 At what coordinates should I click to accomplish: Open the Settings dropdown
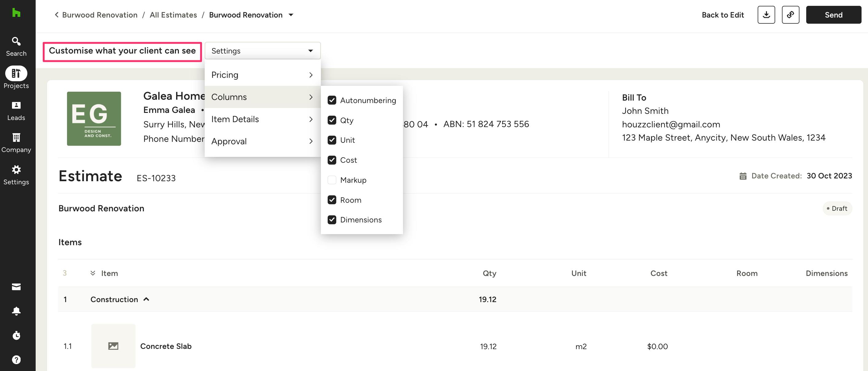click(262, 51)
